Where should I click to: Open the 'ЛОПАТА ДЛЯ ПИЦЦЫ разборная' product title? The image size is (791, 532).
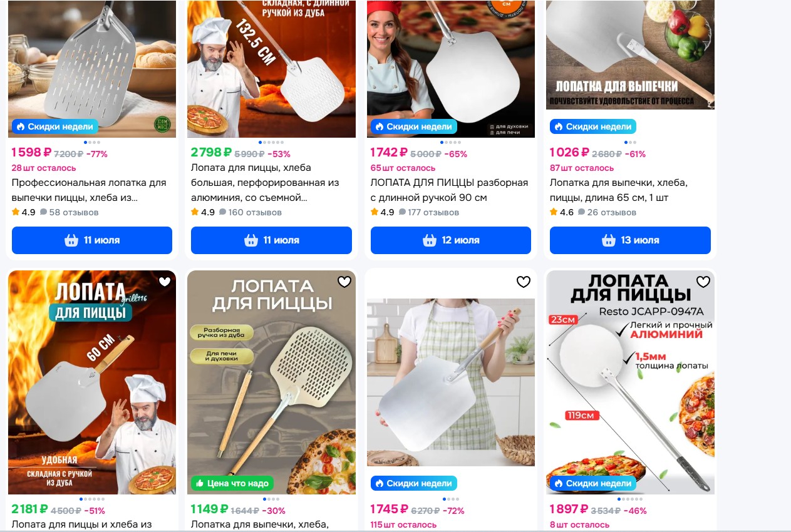(449, 190)
